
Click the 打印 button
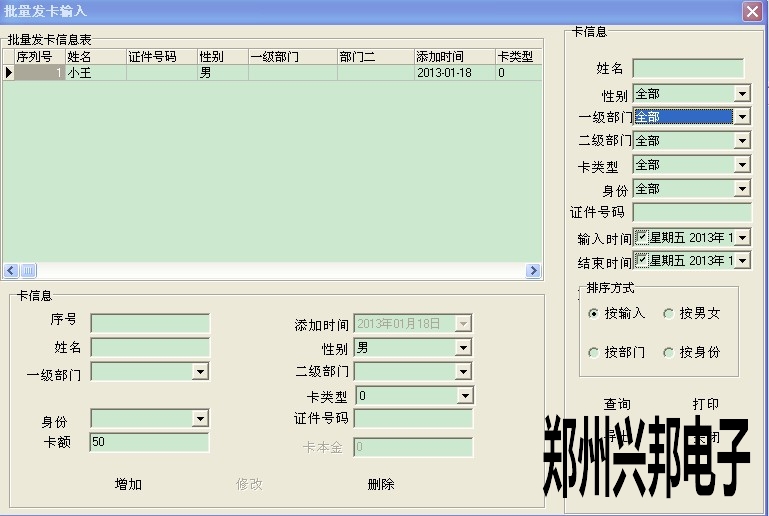706,404
